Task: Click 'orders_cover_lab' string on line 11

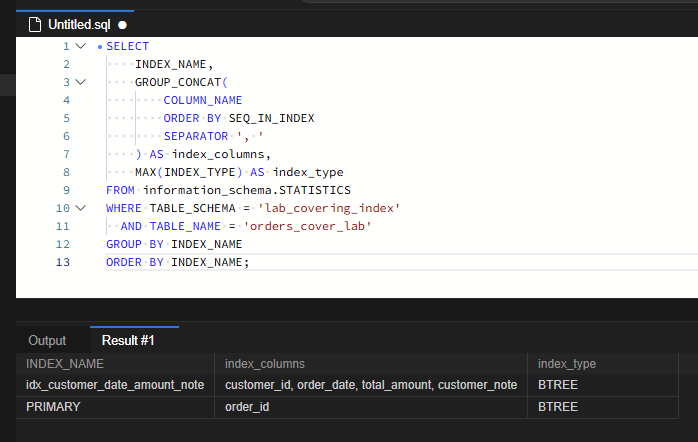Action: point(307,226)
